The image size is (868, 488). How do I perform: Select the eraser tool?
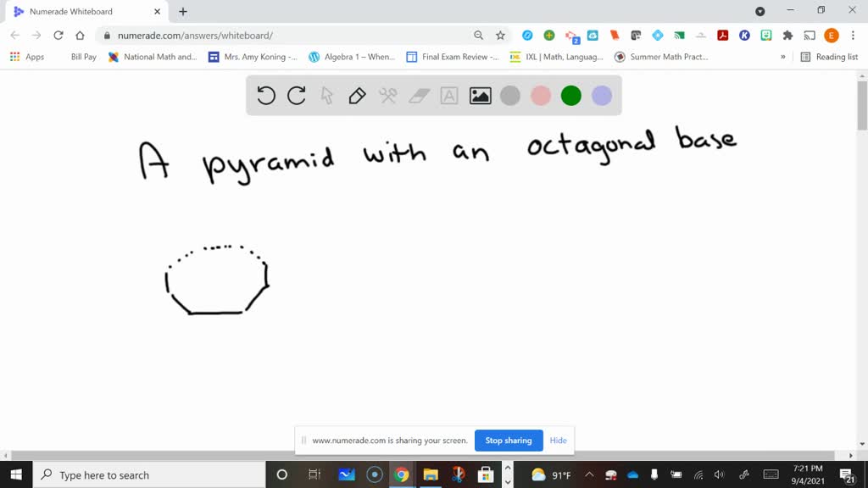click(x=418, y=96)
